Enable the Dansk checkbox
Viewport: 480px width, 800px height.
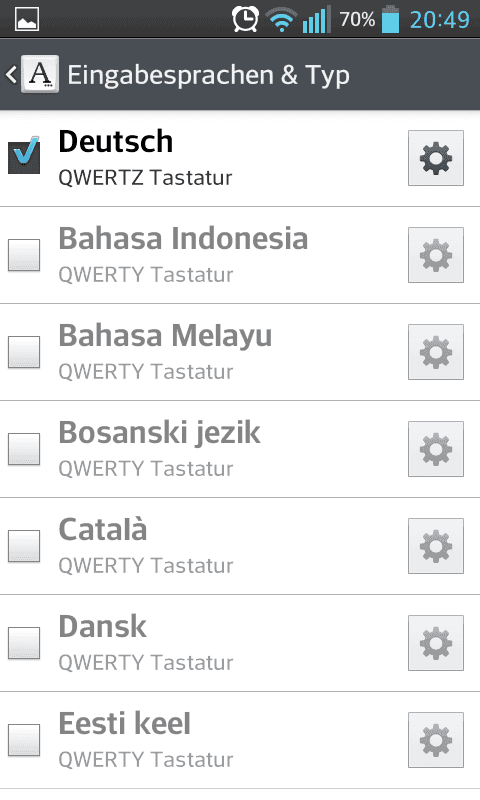click(x=24, y=642)
